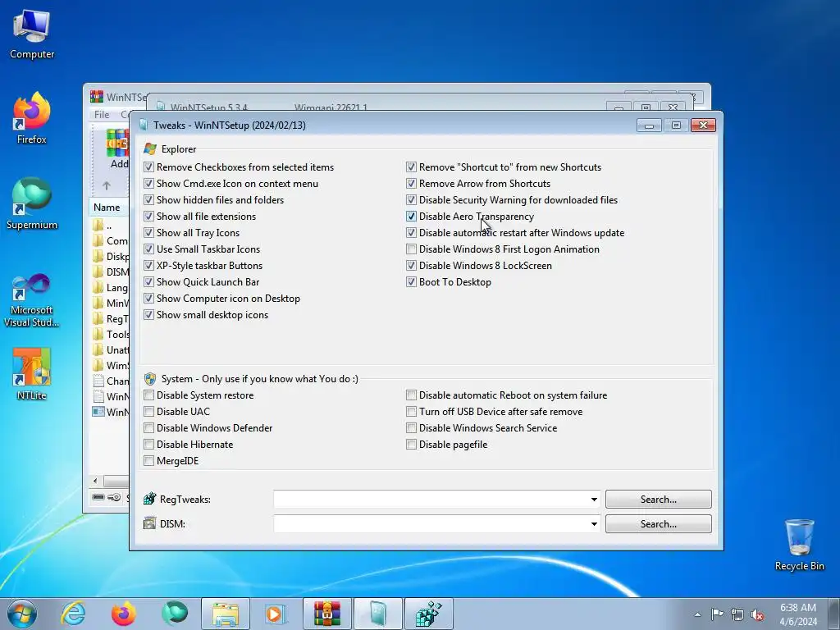Screen dimensions: 840x630
Task: Uncheck Disable Aero Transparency
Action: (x=412, y=217)
